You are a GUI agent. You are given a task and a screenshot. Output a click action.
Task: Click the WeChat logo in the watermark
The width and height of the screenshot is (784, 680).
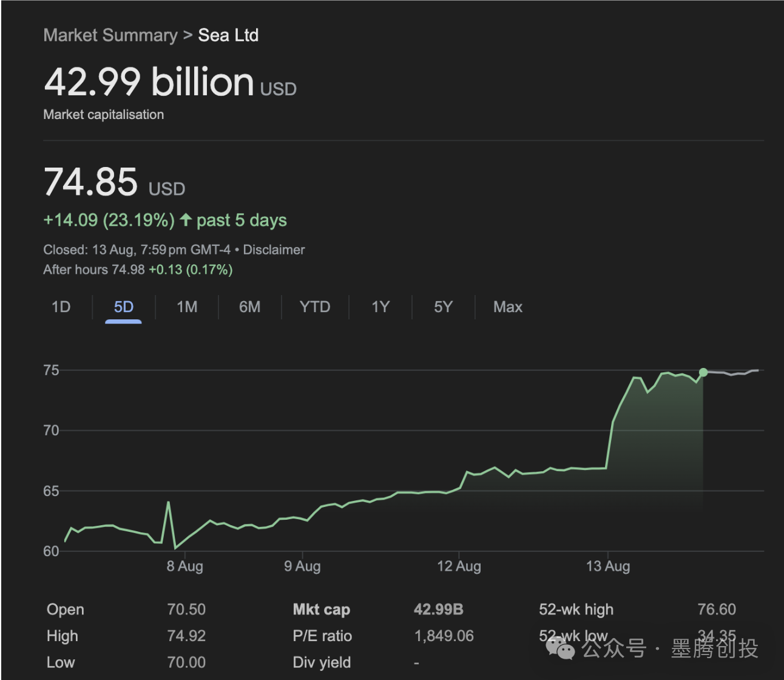[x=560, y=648]
